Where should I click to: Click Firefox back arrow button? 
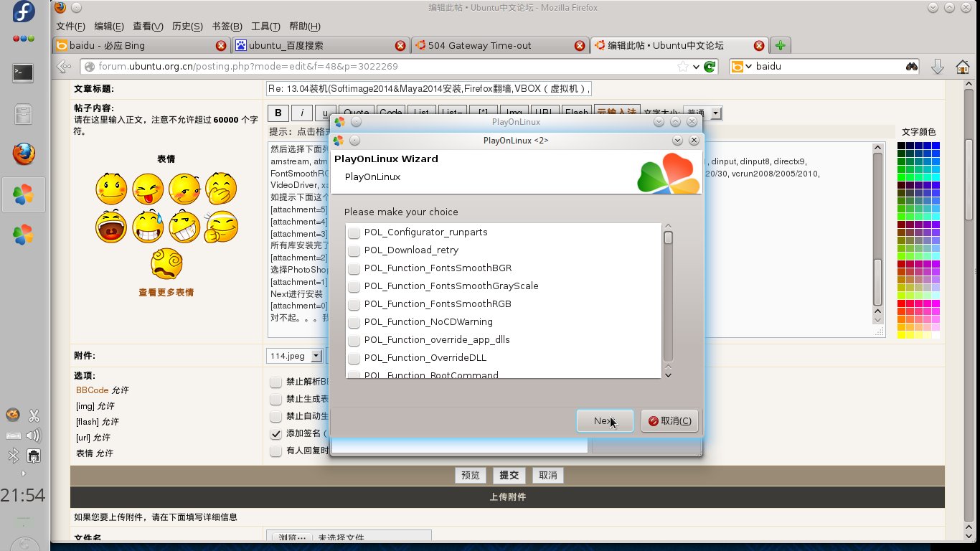click(64, 67)
